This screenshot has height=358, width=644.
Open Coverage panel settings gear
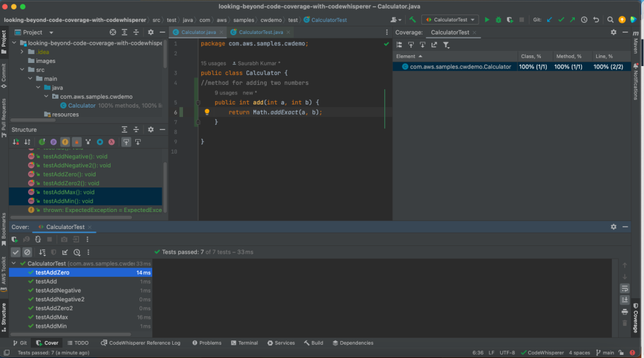point(614,32)
